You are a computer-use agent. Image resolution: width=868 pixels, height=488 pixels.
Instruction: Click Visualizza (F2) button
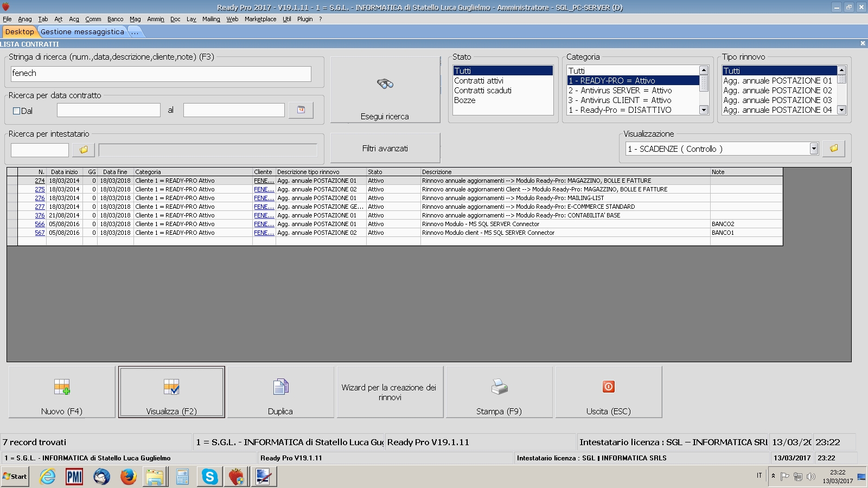171,392
